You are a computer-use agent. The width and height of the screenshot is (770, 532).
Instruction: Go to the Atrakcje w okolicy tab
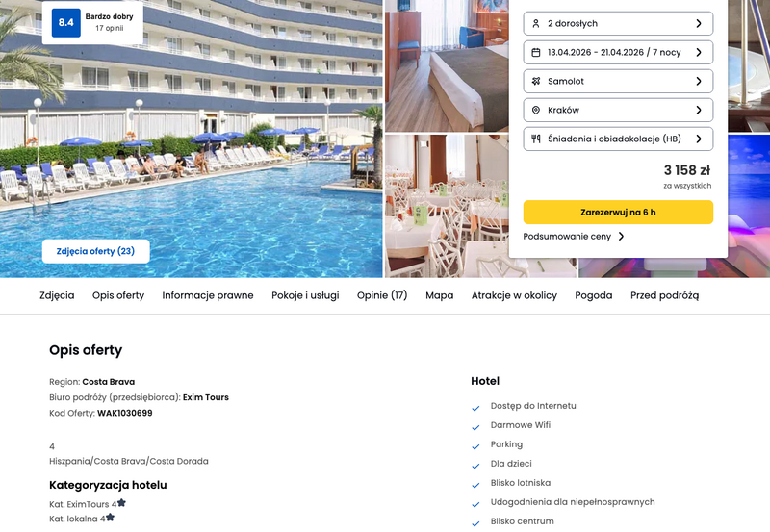pyautogui.click(x=514, y=295)
